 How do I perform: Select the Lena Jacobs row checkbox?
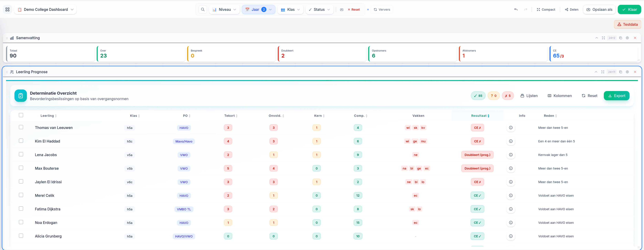(x=21, y=154)
